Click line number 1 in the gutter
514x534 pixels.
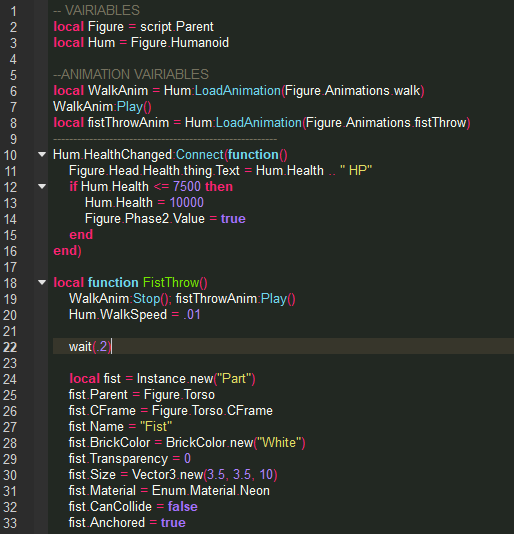click(x=13, y=11)
